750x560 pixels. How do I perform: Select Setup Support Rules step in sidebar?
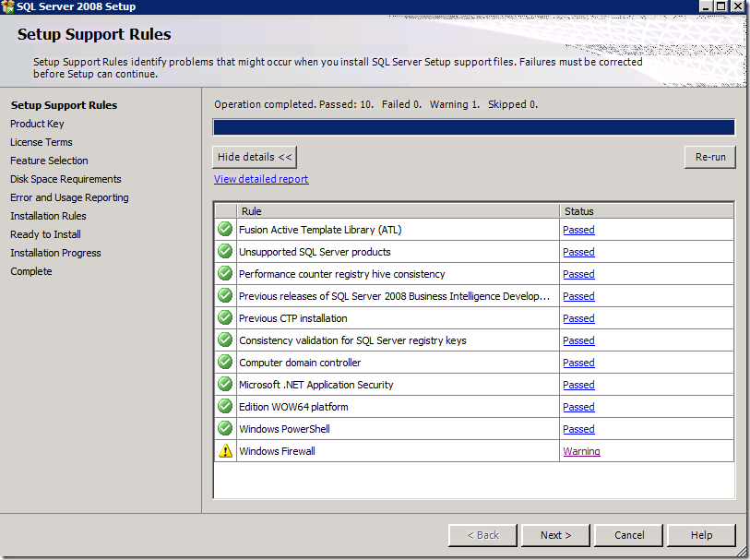(64, 105)
